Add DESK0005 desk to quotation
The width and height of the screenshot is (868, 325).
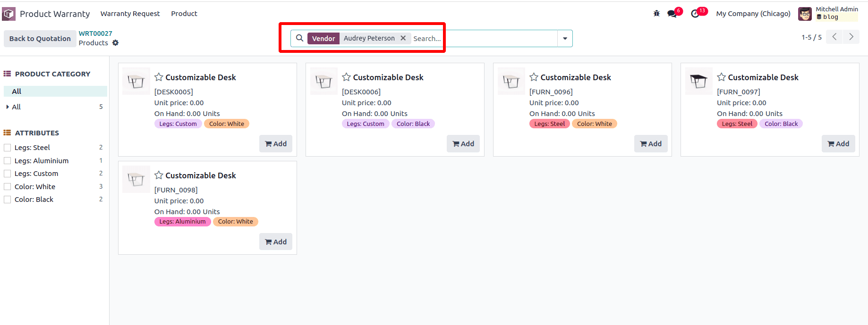pos(276,144)
